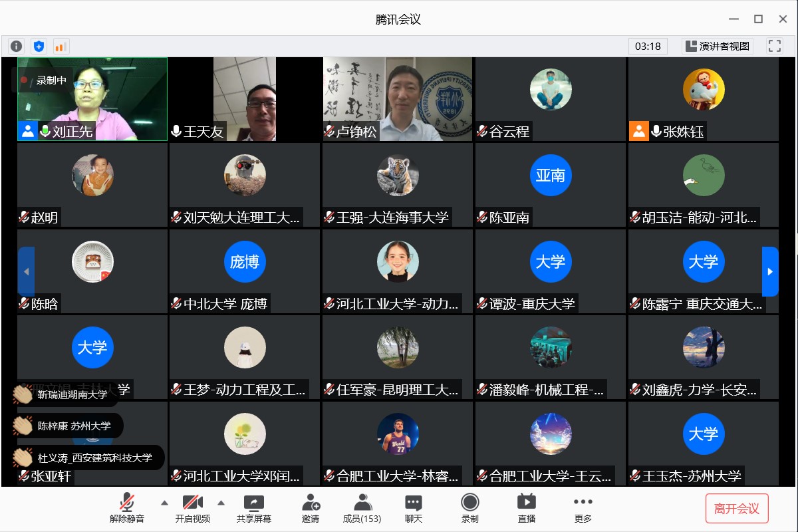Image resolution: width=798 pixels, height=532 pixels.
Task: Select 刘正先's video tile
Action: 92,99
